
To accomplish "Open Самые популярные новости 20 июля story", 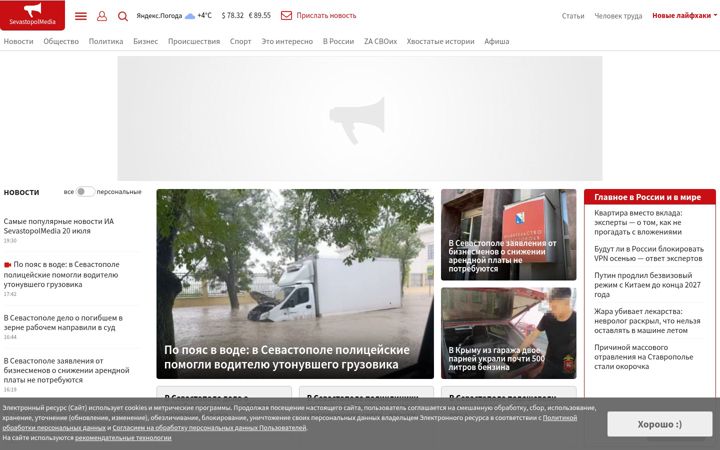I will click(59, 226).
